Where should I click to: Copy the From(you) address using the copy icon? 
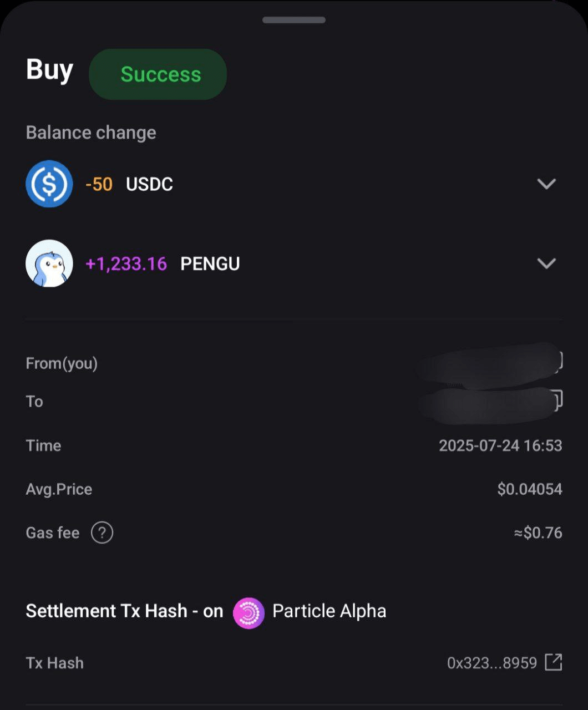pos(559,361)
